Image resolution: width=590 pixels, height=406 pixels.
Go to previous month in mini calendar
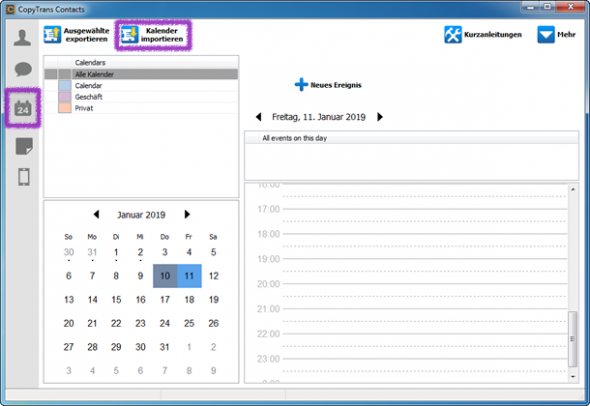96,214
